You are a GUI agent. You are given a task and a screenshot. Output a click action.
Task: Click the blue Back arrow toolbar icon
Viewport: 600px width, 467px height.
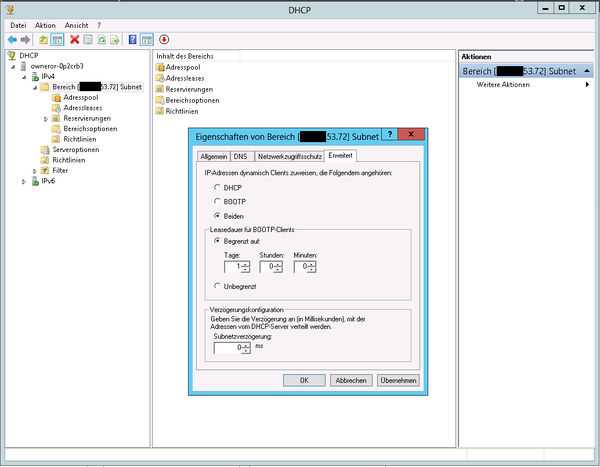[x=12, y=39]
